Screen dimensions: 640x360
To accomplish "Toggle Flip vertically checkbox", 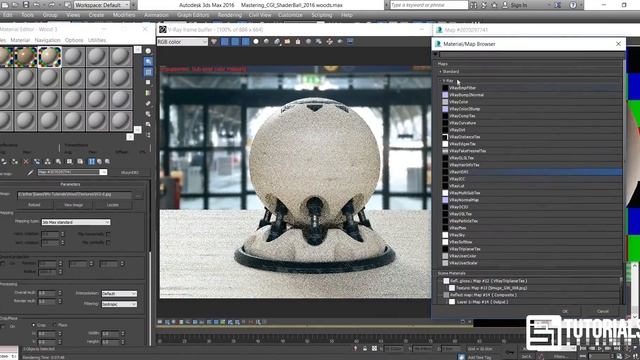I will (108, 242).
